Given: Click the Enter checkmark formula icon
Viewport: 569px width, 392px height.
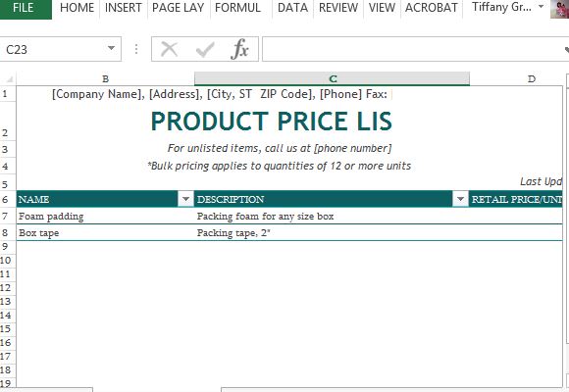Looking at the screenshot, I should pos(205,49).
